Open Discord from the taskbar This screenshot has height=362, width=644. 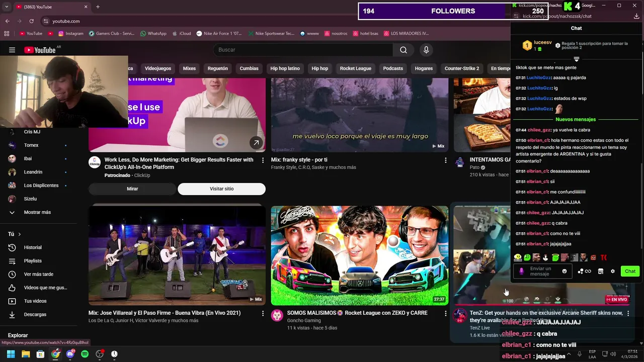[x=70, y=354]
